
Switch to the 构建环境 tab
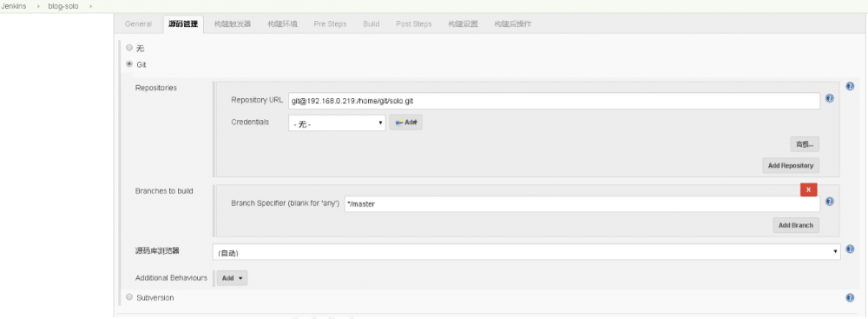[282, 23]
